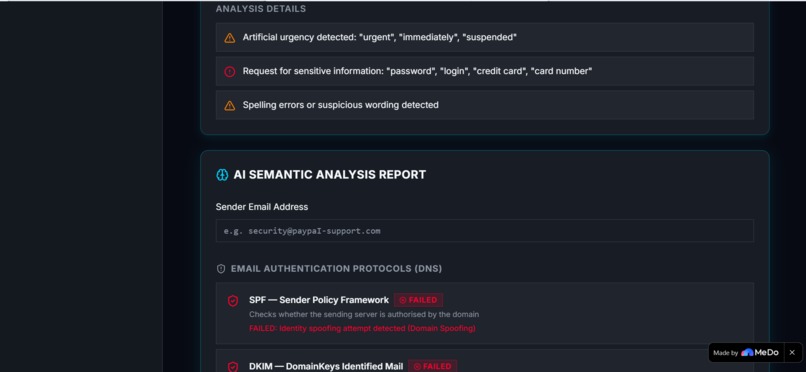Image resolution: width=806 pixels, height=372 pixels.
Task: Click the FAILED badge next to SPF
Action: tap(418, 300)
